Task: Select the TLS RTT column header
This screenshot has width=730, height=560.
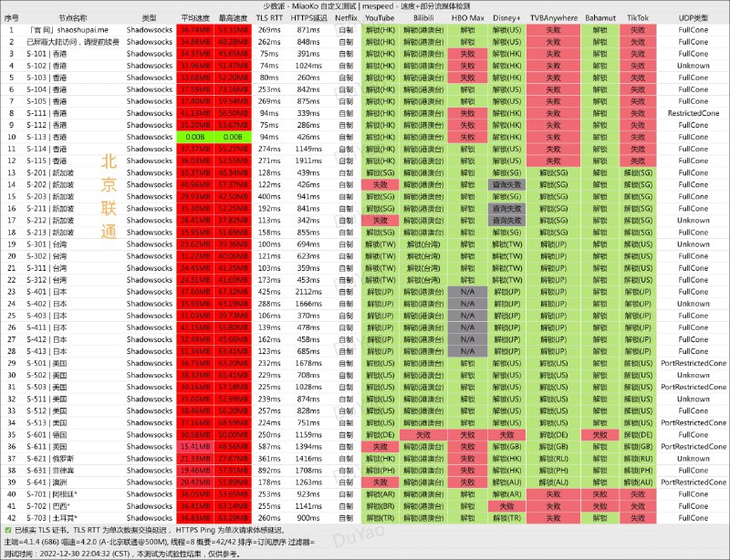Action: tap(269, 18)
